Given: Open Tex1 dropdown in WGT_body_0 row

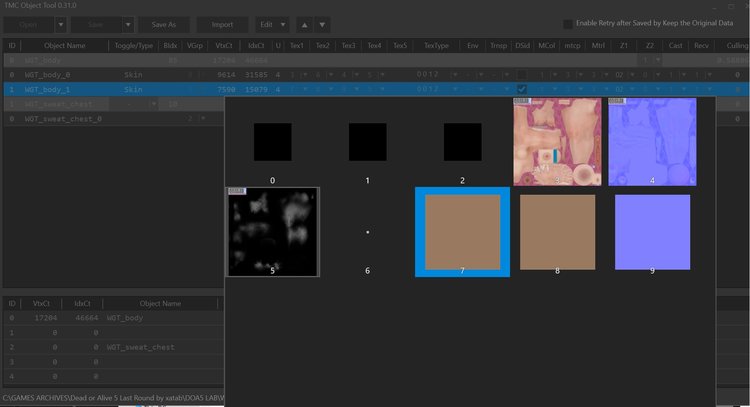Looking at the screenshot, I should click(x=305, y=75).
